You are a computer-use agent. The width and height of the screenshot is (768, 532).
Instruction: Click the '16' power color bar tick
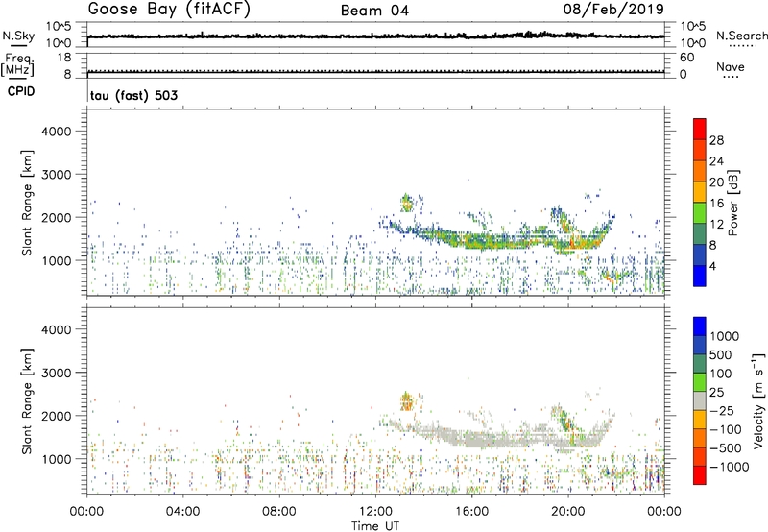716,204
